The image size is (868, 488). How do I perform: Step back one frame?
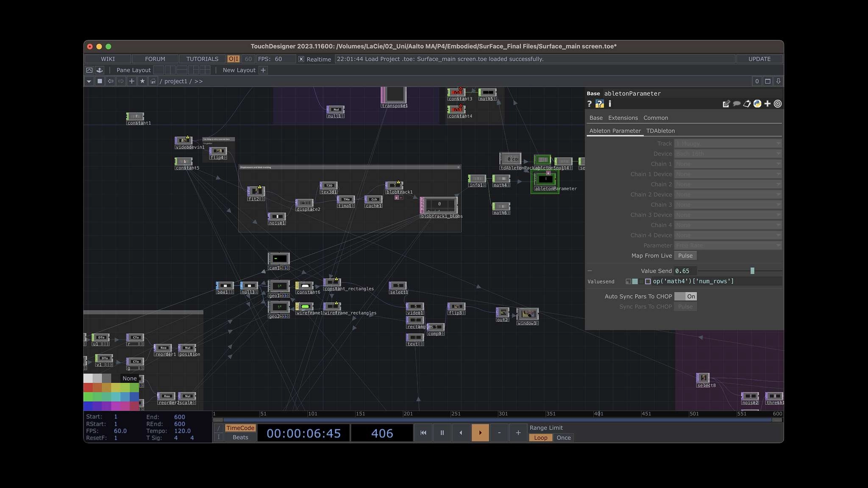coord(461,433)
